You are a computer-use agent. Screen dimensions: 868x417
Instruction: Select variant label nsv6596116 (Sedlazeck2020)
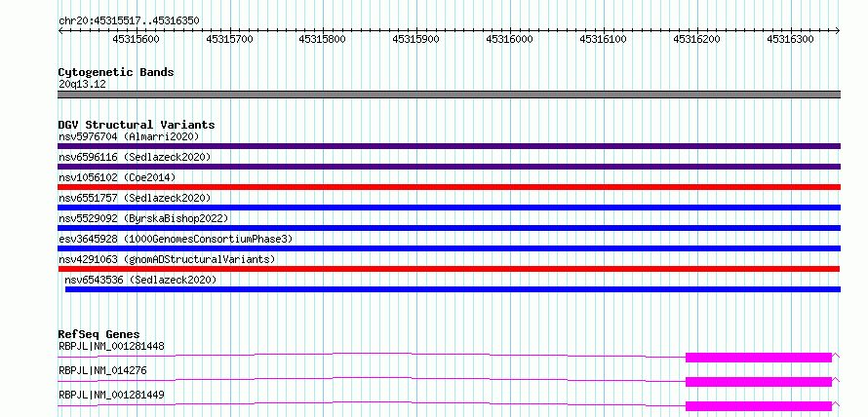135,157
